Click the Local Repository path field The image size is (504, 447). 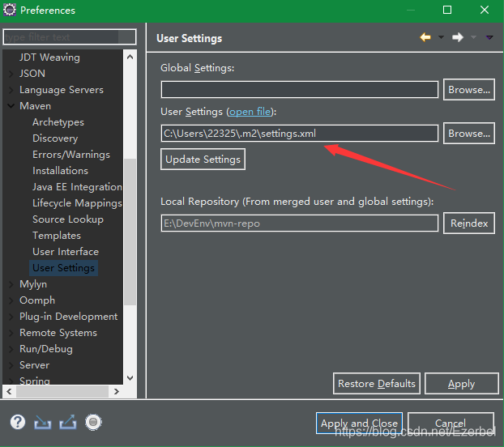click(x=300, y=223)
